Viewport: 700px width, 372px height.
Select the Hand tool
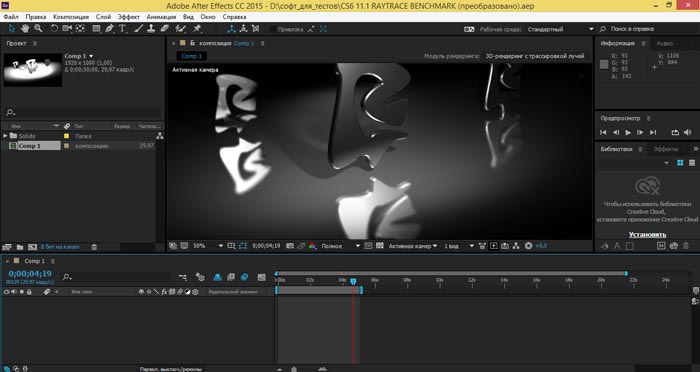pos(25,29)
